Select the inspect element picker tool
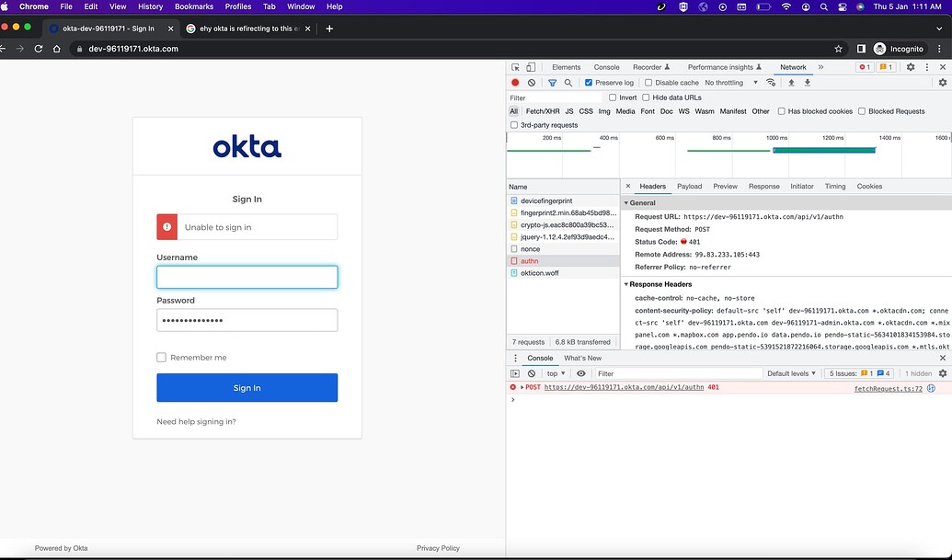Screen dimensions: 952x560 515,67
